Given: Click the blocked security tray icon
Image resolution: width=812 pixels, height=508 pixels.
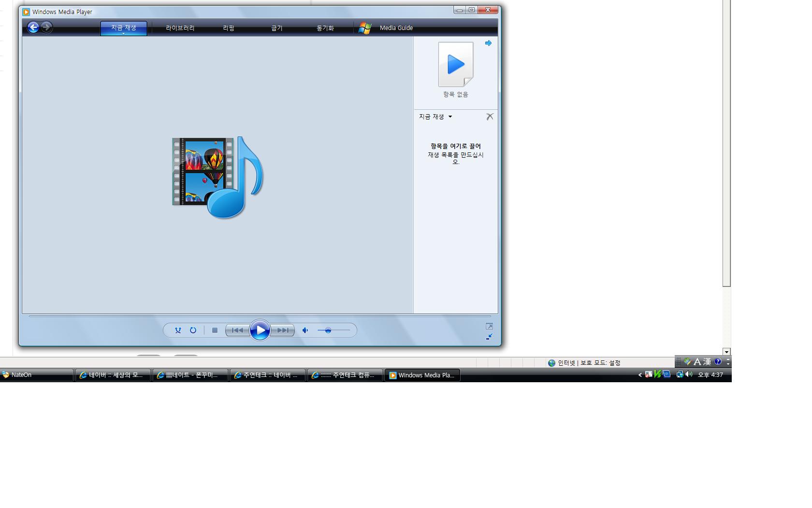Looking at the screenshot, I should click(649, 374).
